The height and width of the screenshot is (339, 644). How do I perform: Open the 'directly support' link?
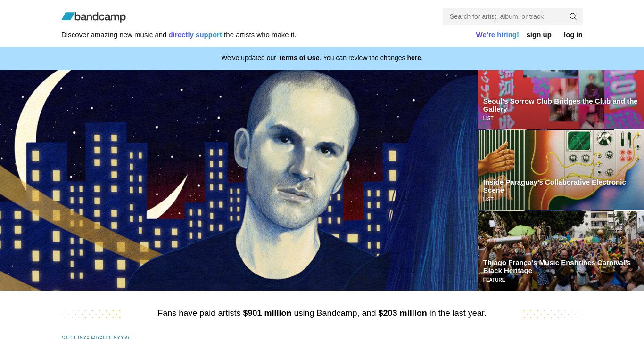(x=195, y=35)
